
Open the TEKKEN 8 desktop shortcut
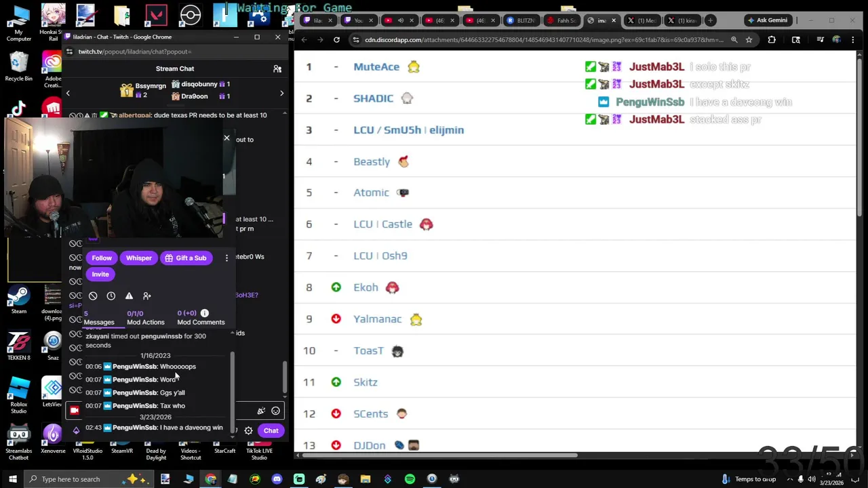tap(19, 346)
